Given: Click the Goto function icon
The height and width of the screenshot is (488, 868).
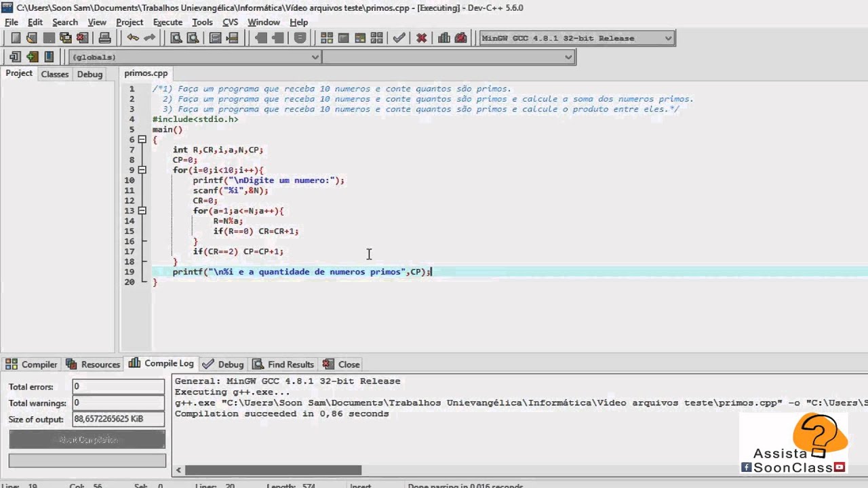Looking at the screenshot, I should (x=216, y=38).
